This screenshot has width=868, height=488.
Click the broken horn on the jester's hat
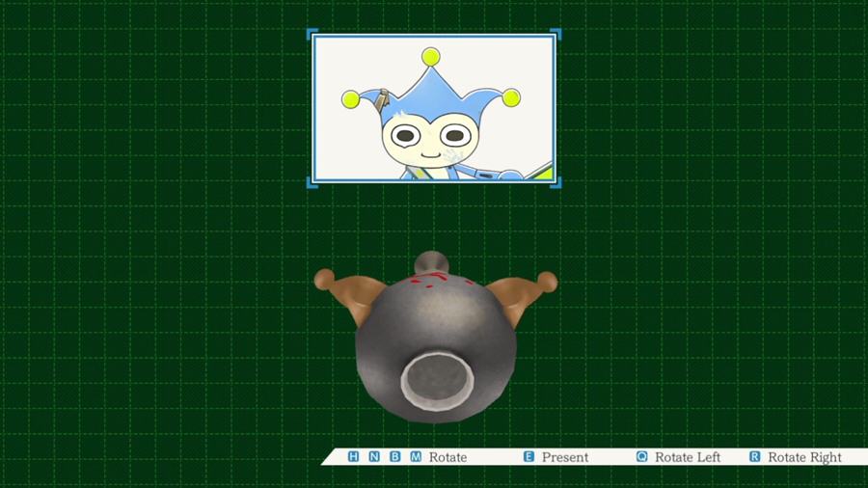tap(381, 100)
